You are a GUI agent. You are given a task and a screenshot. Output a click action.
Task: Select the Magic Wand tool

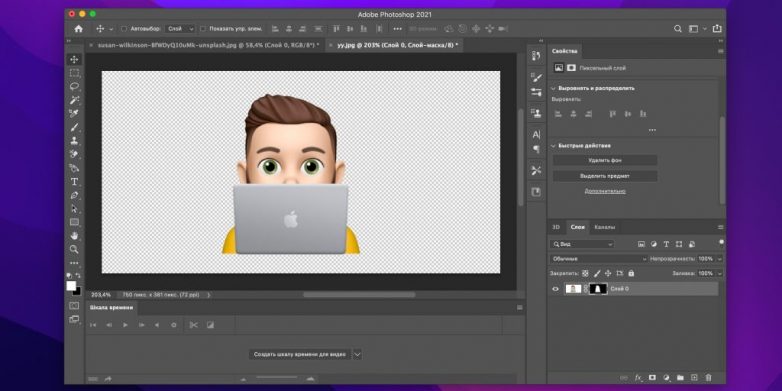click(74, 100)
